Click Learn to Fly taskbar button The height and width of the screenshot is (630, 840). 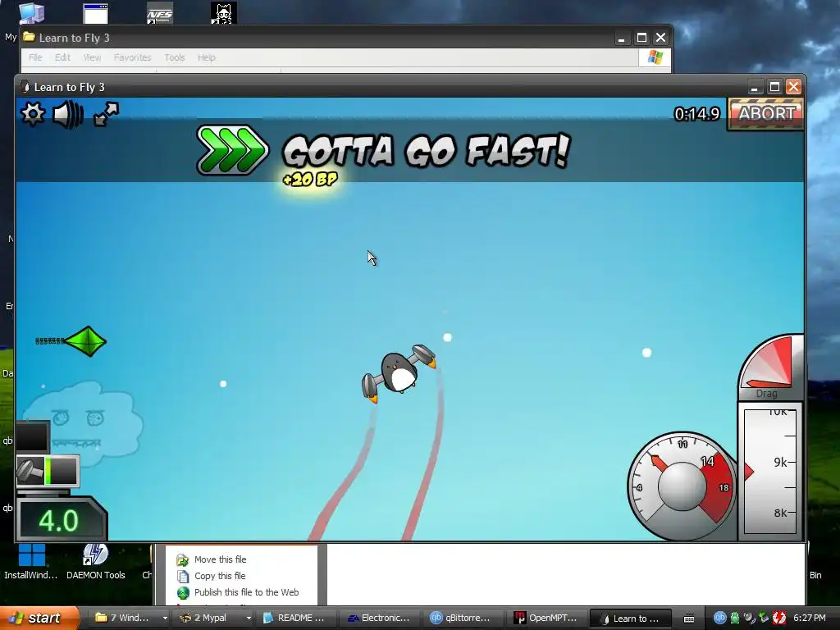pyautogui.click(x=630, y=618)
